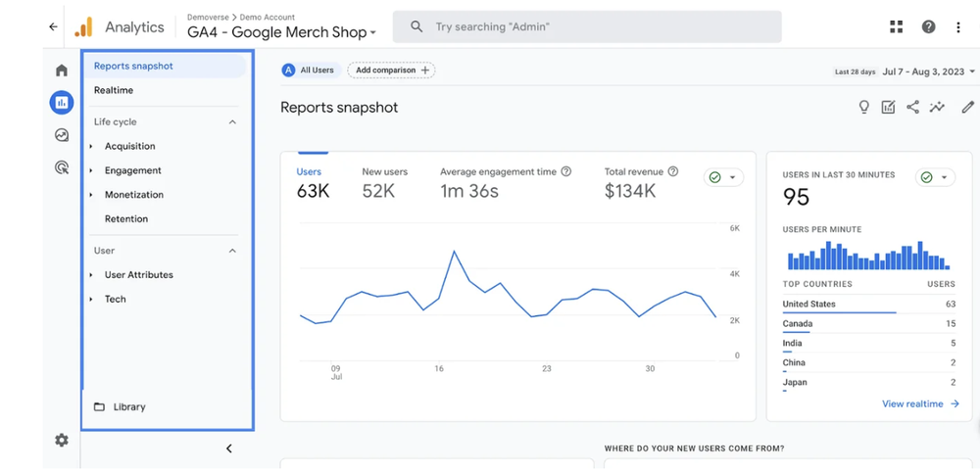Viewport: 980px width, 470px height.
Task: Open Admin settings gear icon
Action: click(61, 440)
